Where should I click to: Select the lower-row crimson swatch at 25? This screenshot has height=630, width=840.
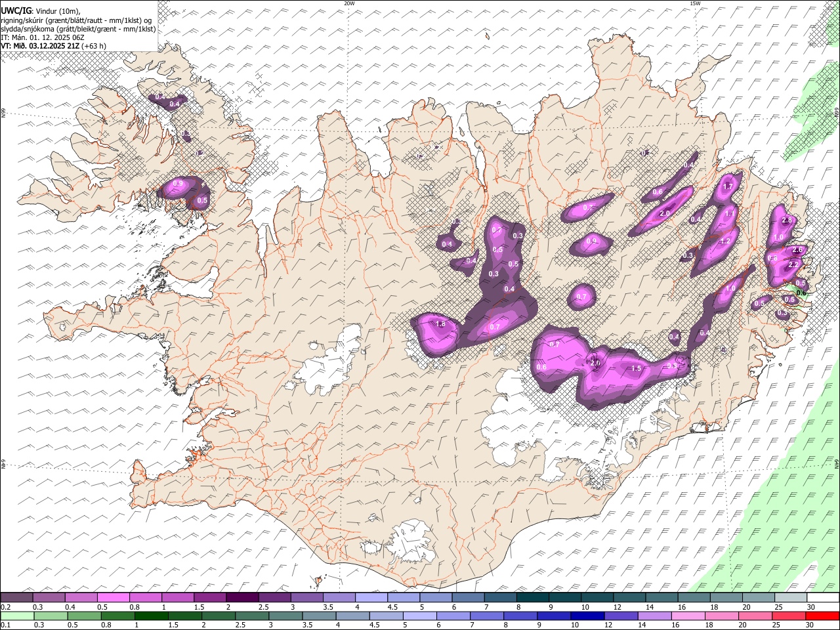coord(789,616)
